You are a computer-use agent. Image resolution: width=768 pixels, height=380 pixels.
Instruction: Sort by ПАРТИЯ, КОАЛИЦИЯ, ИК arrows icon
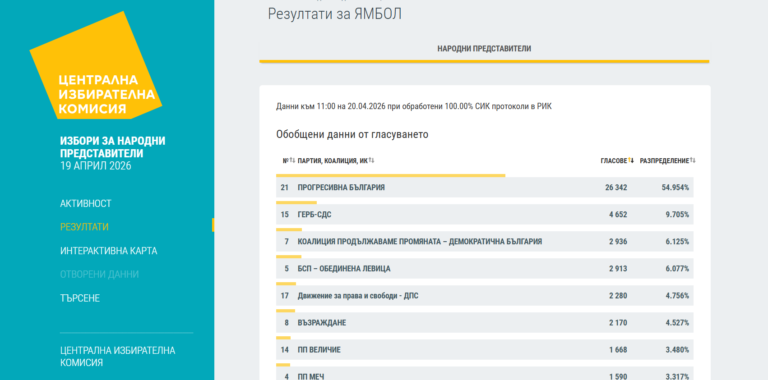point(372,161)
